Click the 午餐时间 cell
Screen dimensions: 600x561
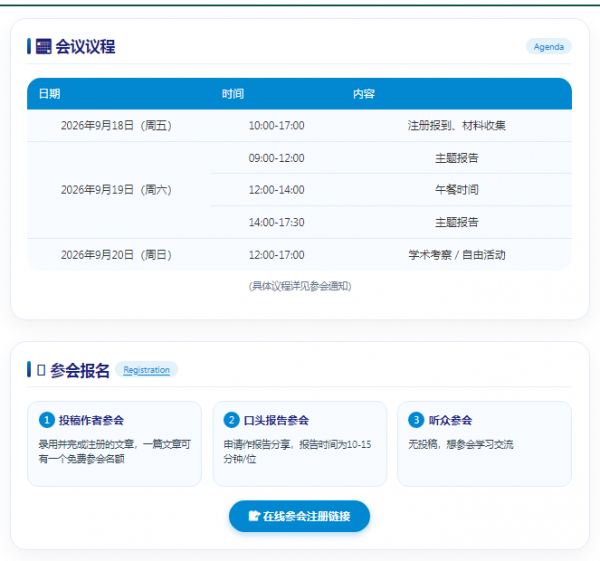[x=457, y=190]
